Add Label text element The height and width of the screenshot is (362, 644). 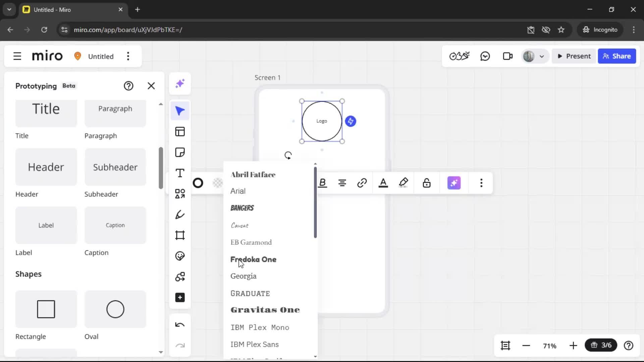46,225
